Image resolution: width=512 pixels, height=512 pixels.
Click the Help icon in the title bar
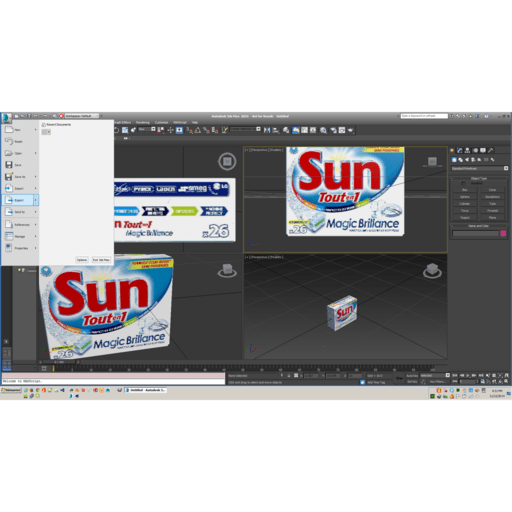pyautogui.click(x=486, y=116)
